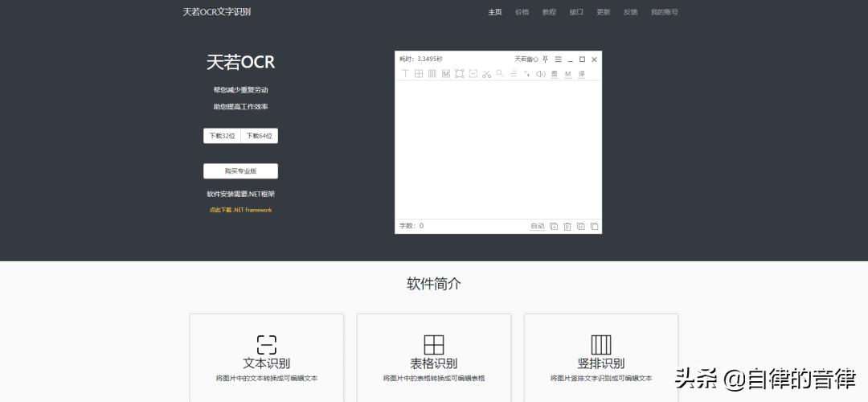
Task: Click the 下载64位 download button
Action: click(x=260, y=136)
